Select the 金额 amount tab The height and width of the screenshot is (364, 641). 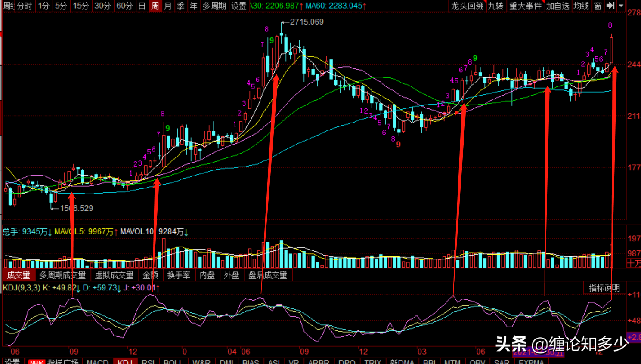150,275
